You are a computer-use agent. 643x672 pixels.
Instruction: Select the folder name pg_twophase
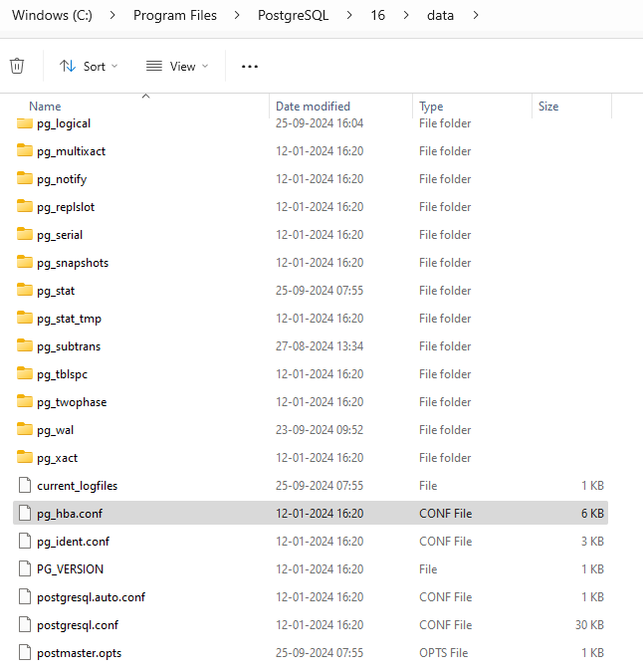click(72, 402)
